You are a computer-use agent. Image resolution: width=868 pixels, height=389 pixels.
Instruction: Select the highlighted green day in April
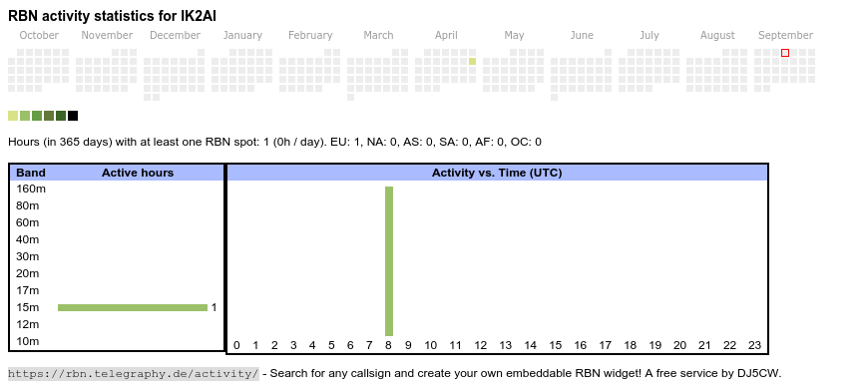pos(472,62)
